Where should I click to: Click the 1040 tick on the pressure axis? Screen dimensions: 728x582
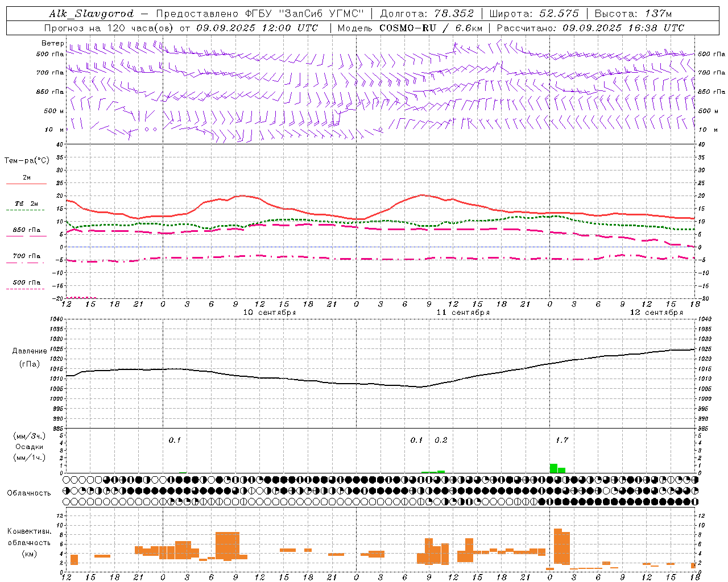(57, 319)
